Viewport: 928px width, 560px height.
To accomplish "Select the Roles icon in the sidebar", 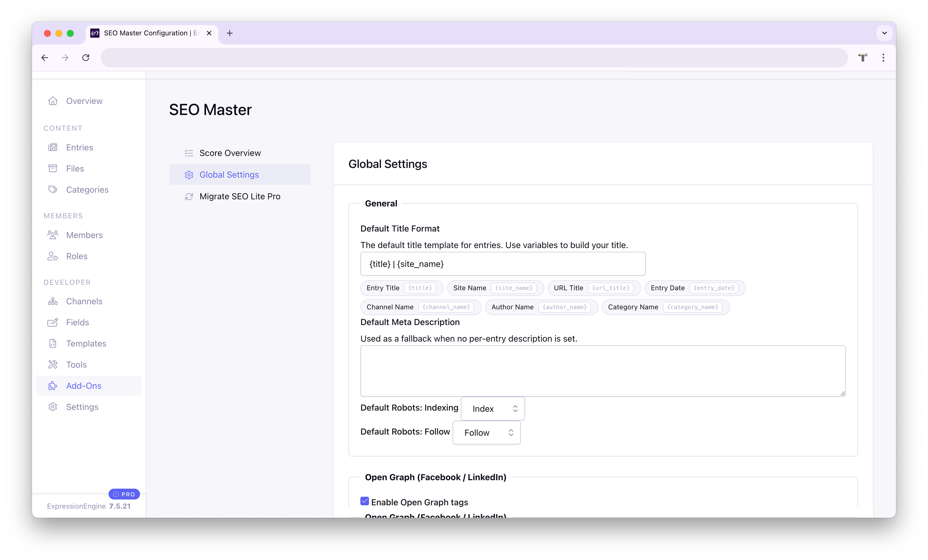I will tap(53, 256).
